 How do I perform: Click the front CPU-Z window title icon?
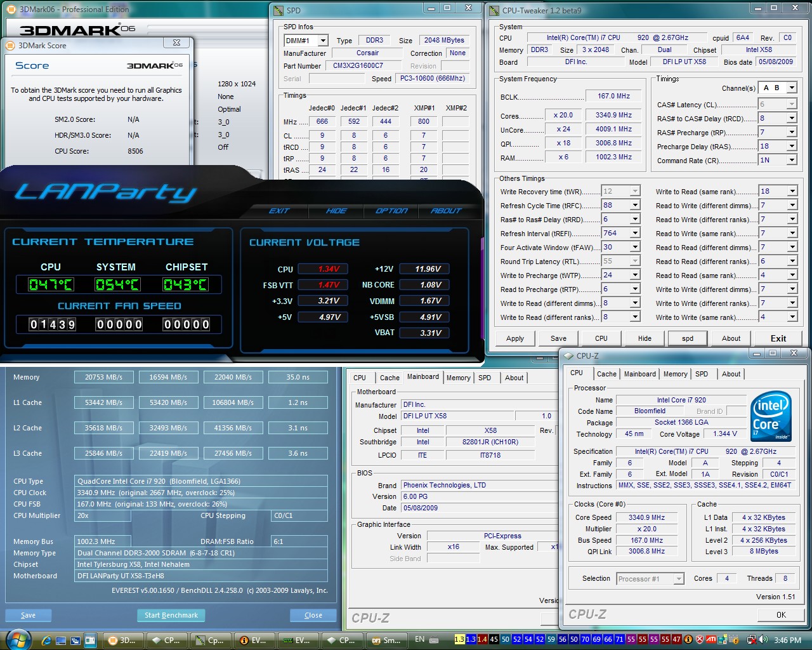(x=568, y=356)
